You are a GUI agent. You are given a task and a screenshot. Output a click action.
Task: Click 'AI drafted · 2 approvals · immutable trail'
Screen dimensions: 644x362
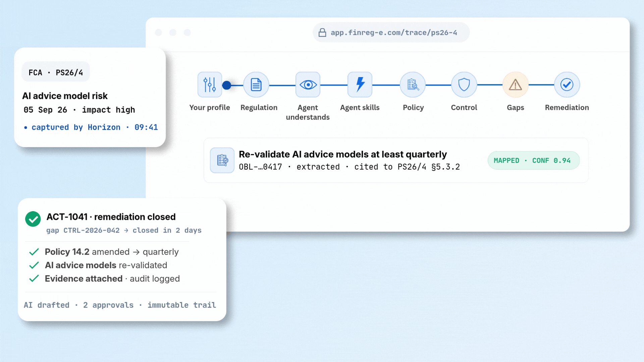coord(120,305)
